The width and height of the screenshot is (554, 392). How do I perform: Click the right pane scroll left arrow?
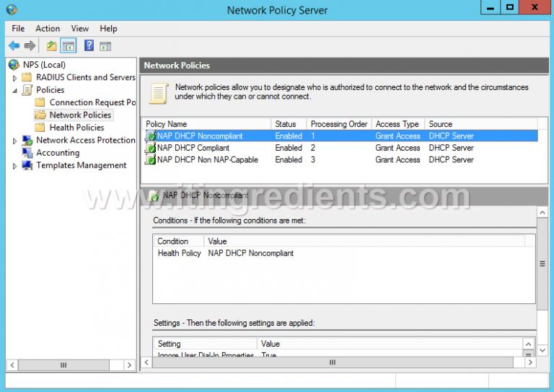click(x=146, y=362)
